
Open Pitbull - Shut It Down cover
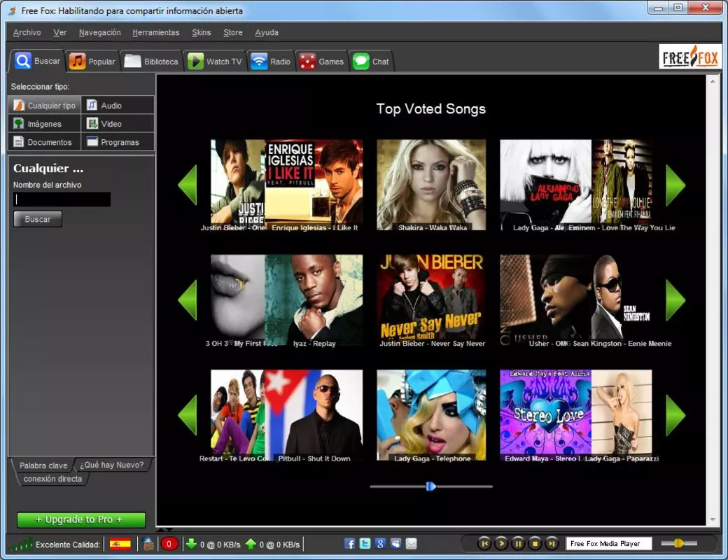point(314,415)
